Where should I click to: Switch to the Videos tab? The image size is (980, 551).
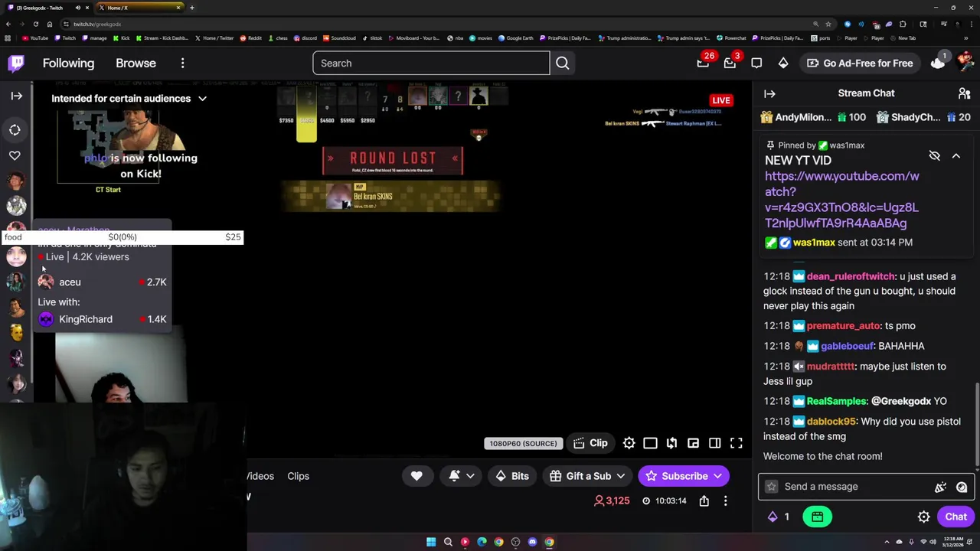coord(260,476)
